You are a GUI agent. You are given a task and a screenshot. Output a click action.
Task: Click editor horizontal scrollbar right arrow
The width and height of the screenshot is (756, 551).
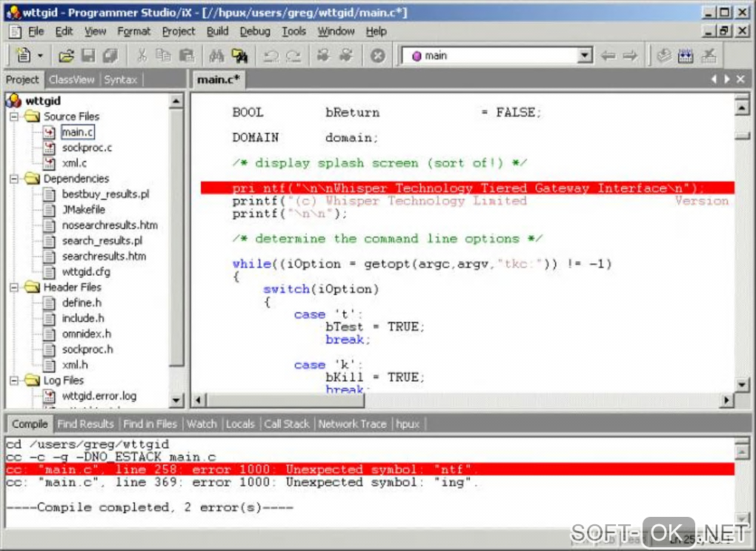pos(726,400)
